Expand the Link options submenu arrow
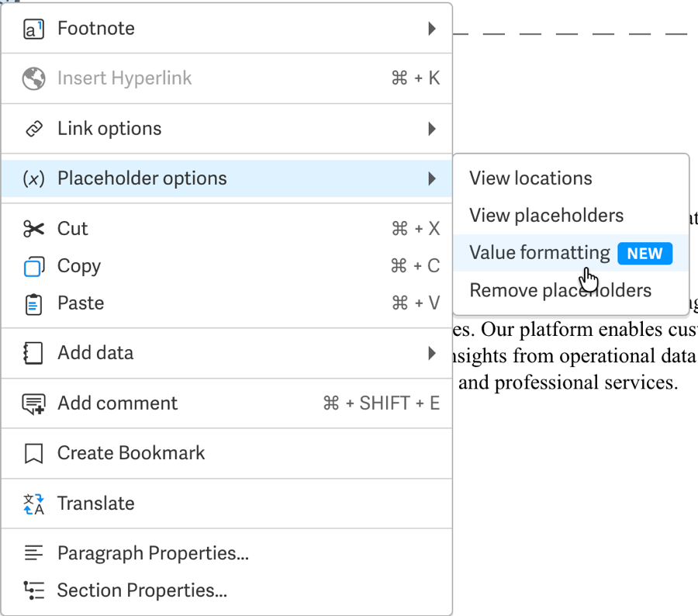 (x=431, y=129)
